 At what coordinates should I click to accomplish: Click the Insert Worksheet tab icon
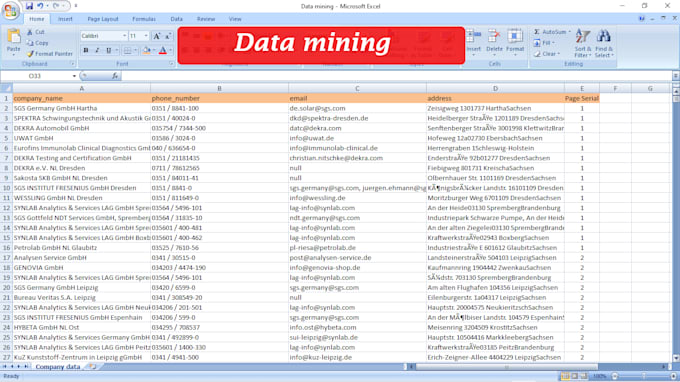coord(92,366)
